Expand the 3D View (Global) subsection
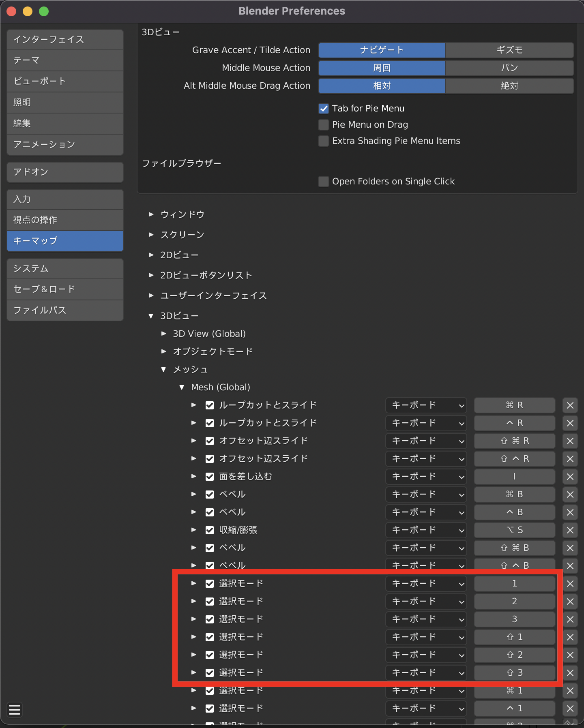Viewport: 584px width, 728px height. click(164, 334)
